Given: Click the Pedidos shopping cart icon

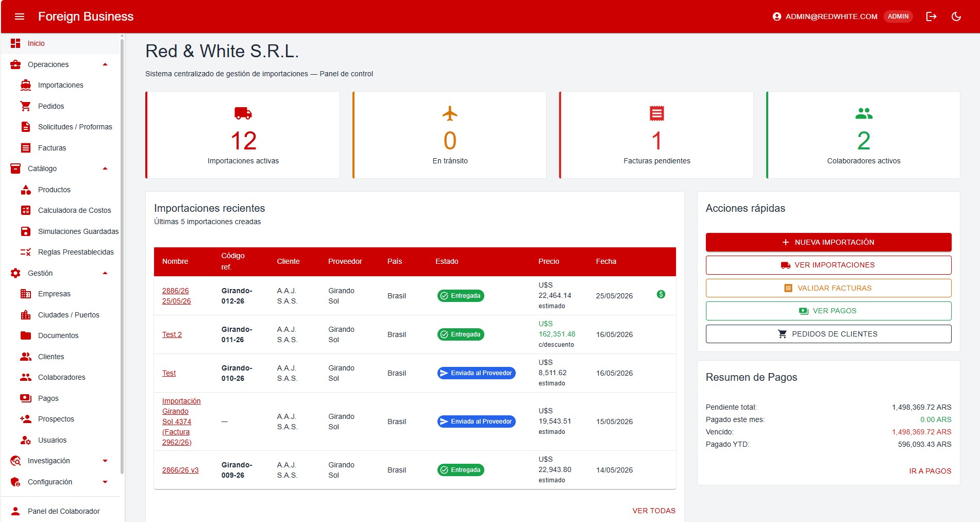Looking at the screenshot, I should coord(26,106).
